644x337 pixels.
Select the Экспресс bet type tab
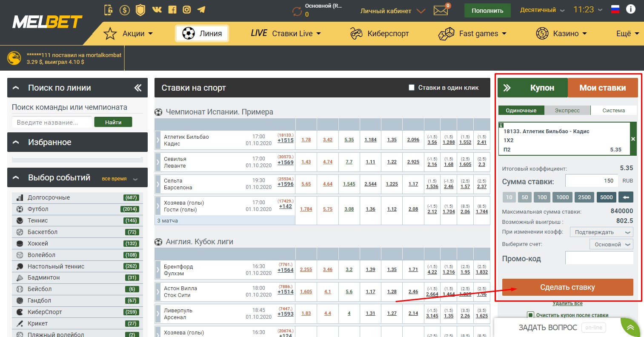(567, 110)
